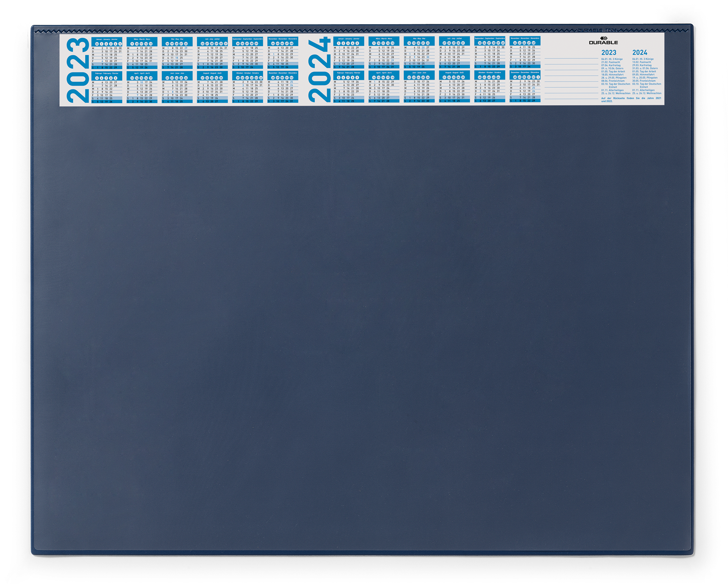Select the December 2023 month header
Viewport: 728px width, 584px height.
tap(283, 73)
